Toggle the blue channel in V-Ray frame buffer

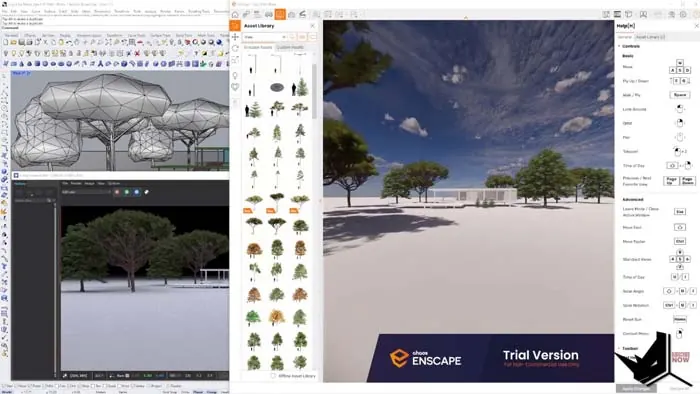coord(137,192)
